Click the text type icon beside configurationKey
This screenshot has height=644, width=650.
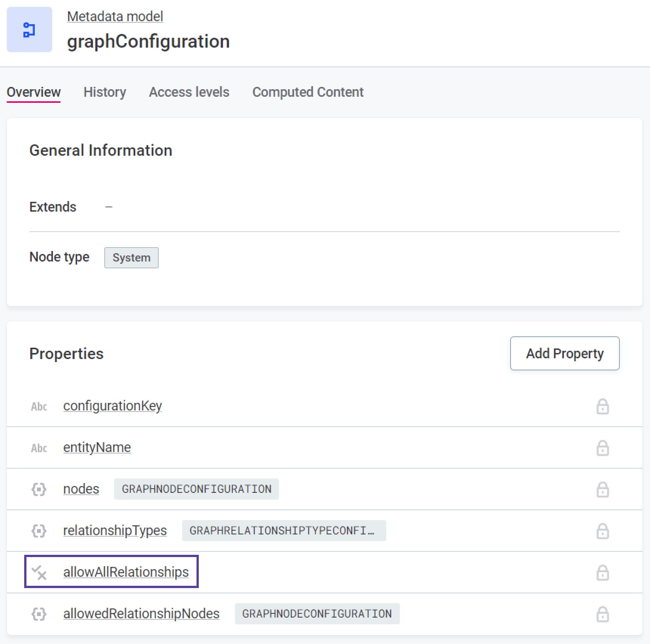[x=39, y=407]
